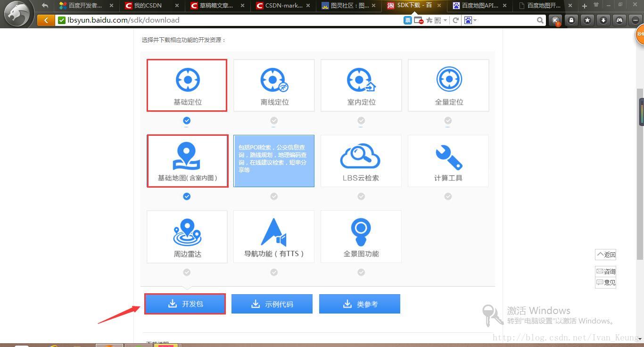Check the checkbox under 全景图功能

point(361,272)
